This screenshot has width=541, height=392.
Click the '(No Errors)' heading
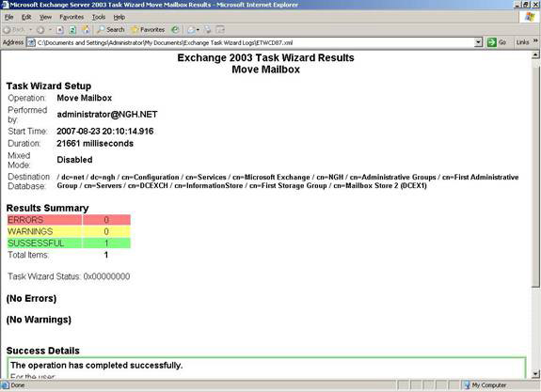pyautogui.click(x=31, y=299)
